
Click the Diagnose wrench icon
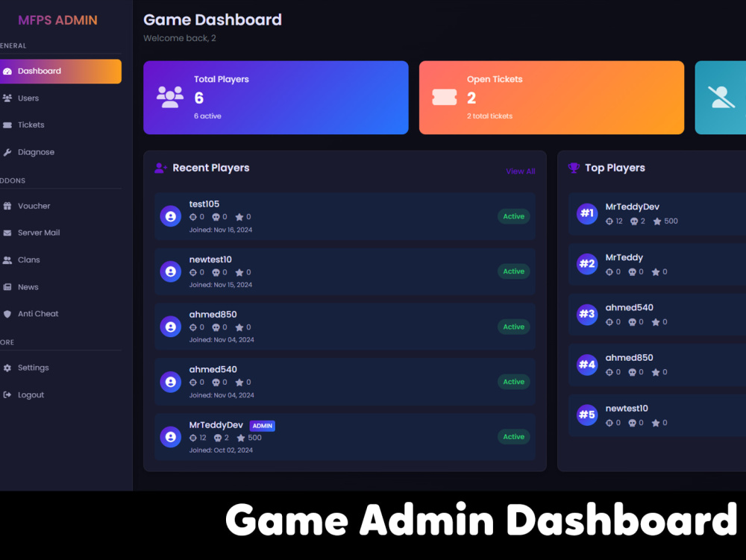7,152
